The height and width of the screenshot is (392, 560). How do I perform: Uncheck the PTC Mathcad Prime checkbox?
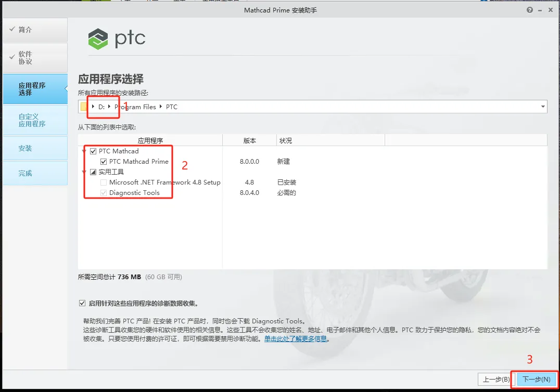click(x=104, y=162)
